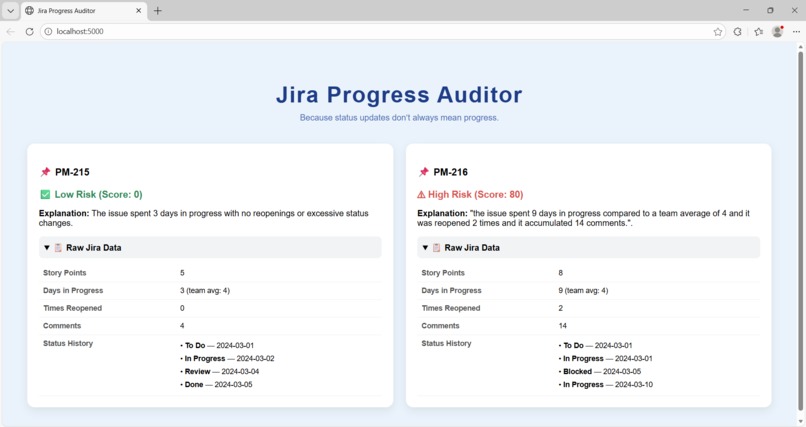
Task: Click PM-215 Times Reopened label
Action: coord(72,308)
